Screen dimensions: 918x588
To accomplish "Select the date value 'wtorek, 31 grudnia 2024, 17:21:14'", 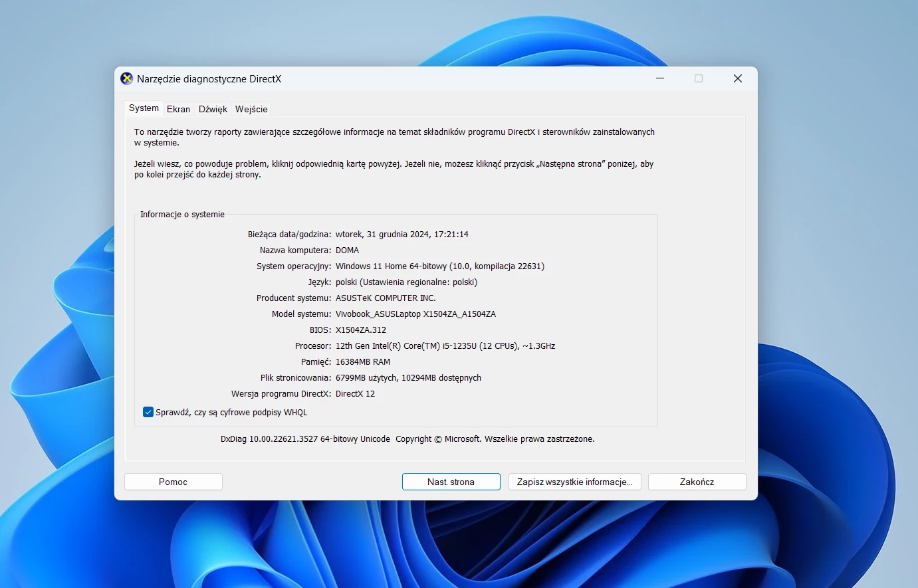I will tap(402, 235).
